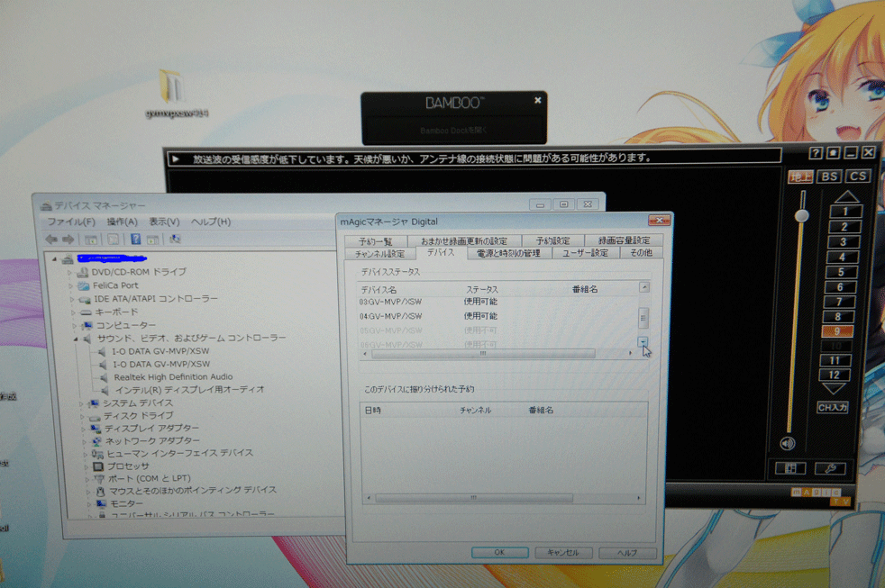Click device list vertical scrollbar down arrow
The height and width of the screenshot is (588, 885).
click(643, 341)
